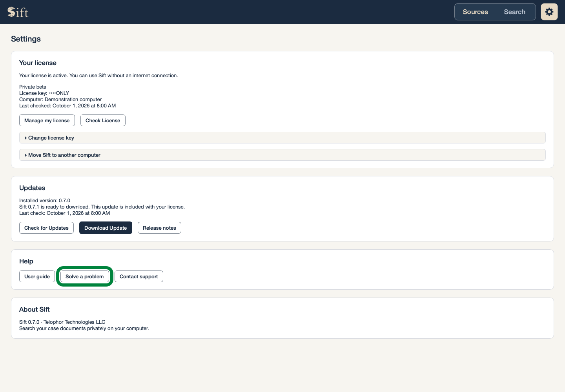The width and height of the screenshot is (565, 392).
Task: Click the Manage my license button
Action: pos(47,120)
